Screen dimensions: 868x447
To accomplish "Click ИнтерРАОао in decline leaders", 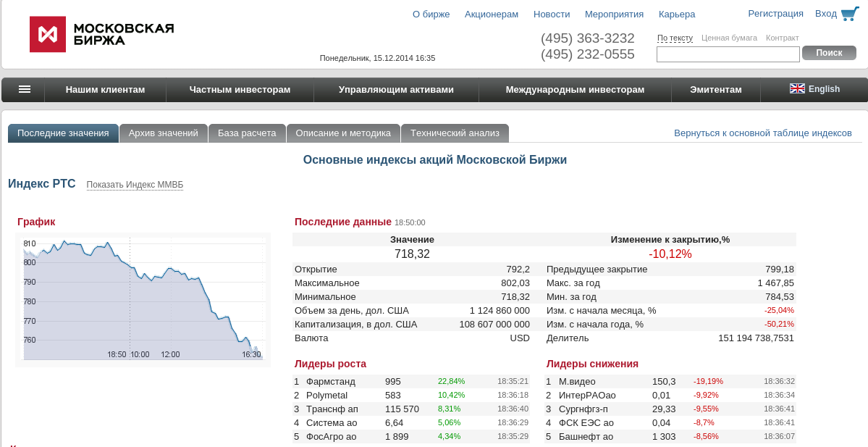I will 587,396.
